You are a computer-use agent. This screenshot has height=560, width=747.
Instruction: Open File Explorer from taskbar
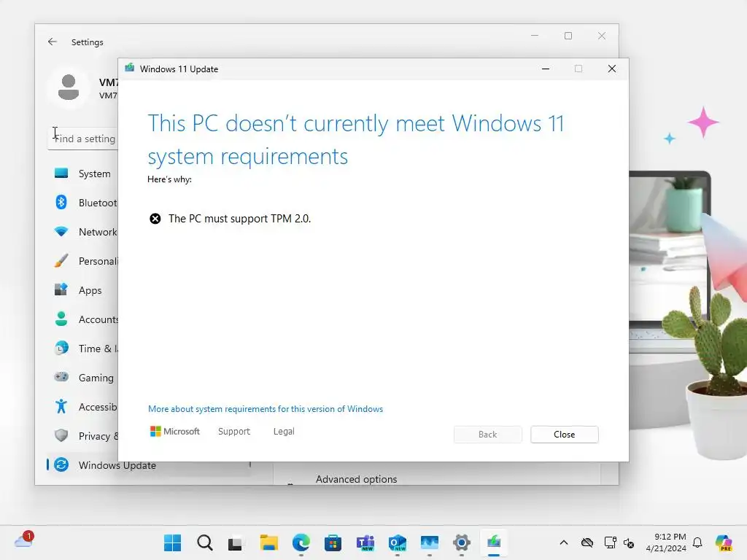(268, 542)
